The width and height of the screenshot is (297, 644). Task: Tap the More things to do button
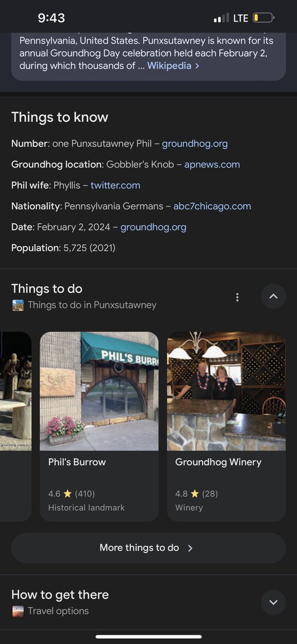point(148,548)
